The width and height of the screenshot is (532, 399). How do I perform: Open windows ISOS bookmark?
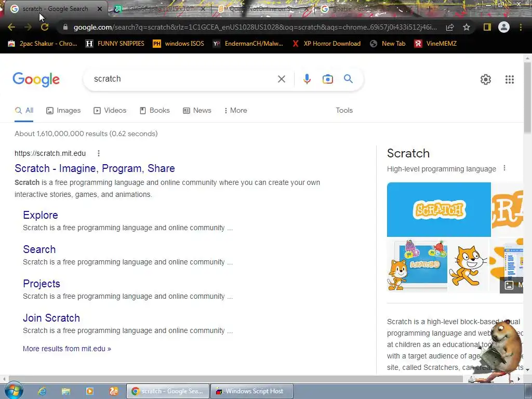[x=179, y=44]
